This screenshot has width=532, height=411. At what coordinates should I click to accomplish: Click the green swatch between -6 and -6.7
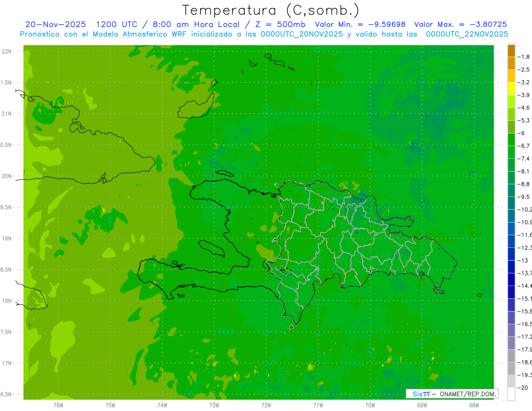(x=511, y=140)
